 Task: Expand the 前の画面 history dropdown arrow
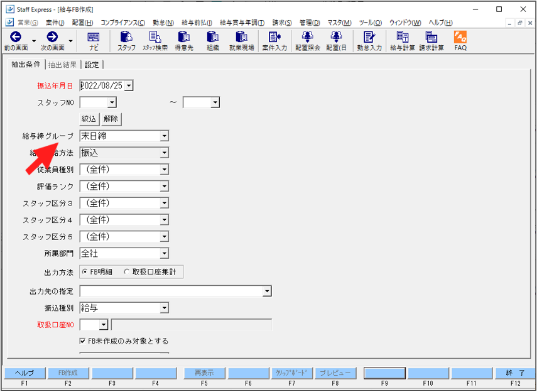(34, 41)
